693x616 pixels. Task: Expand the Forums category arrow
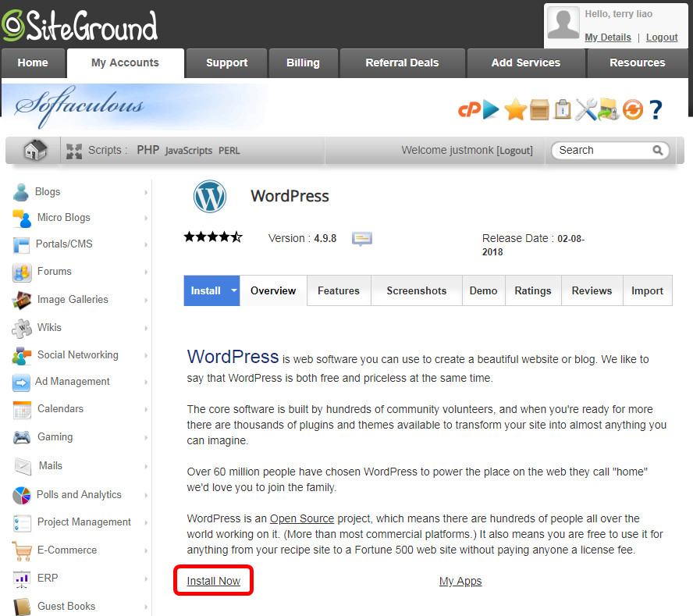click(146, 272)
